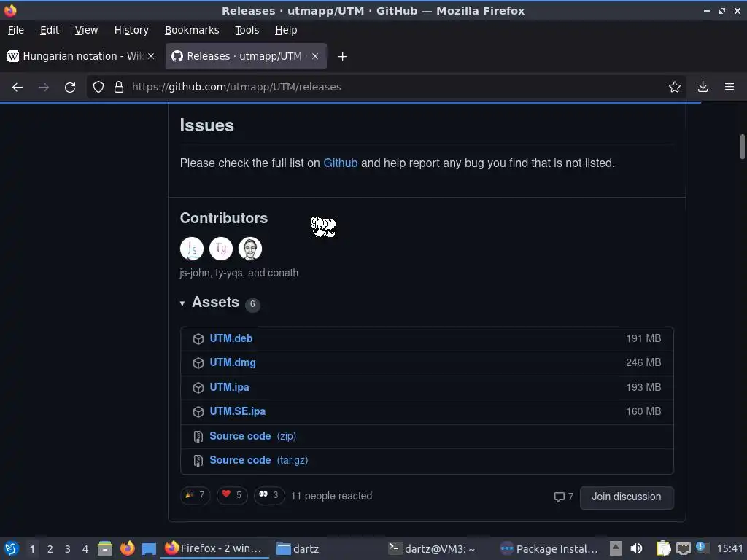
Task: Open the volume control tray icon
Action: [636, 548]
